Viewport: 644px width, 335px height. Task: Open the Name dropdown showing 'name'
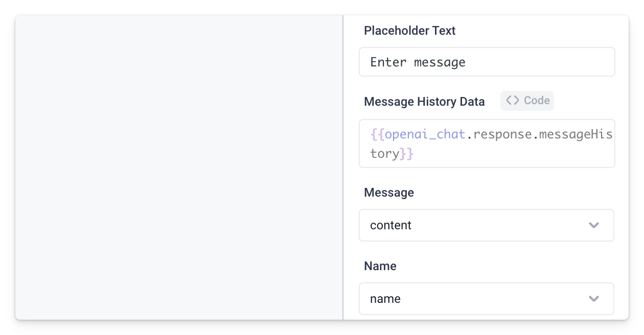(x=487, y=299)
